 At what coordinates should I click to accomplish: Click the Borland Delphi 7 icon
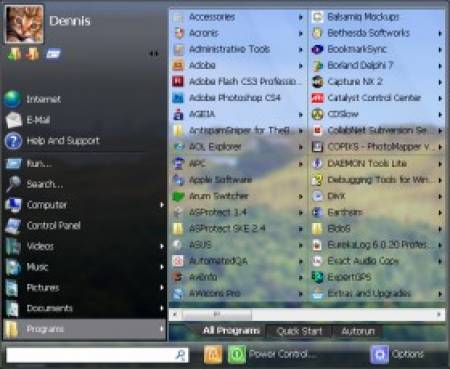point(317,66)
